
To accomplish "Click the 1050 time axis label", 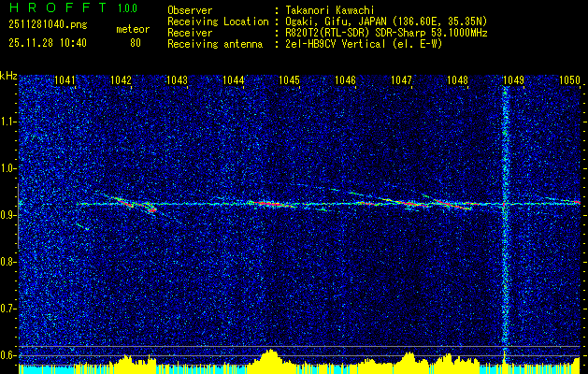I will click(570, 79).
